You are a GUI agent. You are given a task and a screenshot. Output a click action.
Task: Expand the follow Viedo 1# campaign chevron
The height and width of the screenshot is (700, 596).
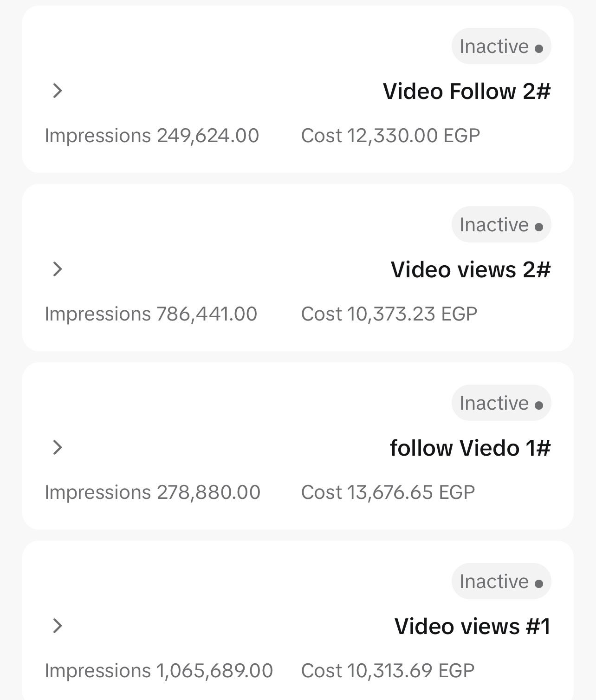click(x=57, y=448)
